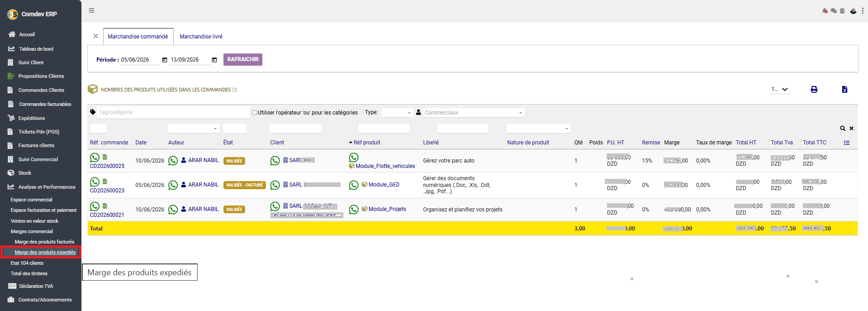Expand Espace commercial submenu
Screen dimensions: 868x311
(32, 200)
